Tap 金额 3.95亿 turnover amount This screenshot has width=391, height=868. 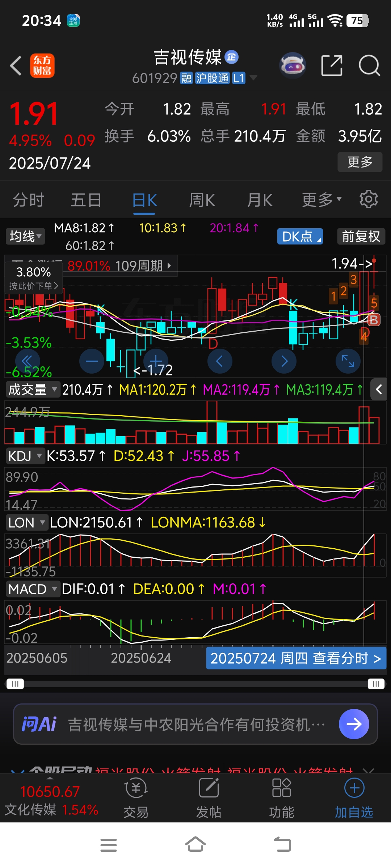(x=339, y=136)
